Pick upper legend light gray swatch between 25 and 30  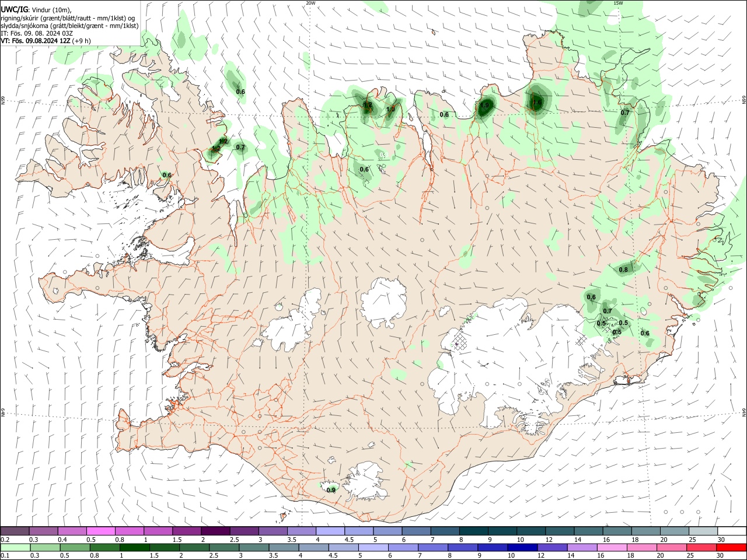pos(704,531)
